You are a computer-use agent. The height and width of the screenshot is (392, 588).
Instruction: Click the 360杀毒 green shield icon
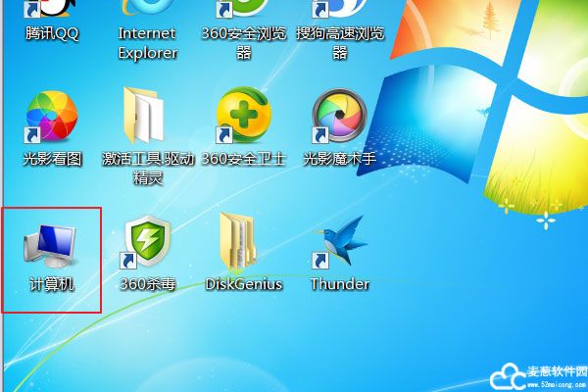point(147,242)
